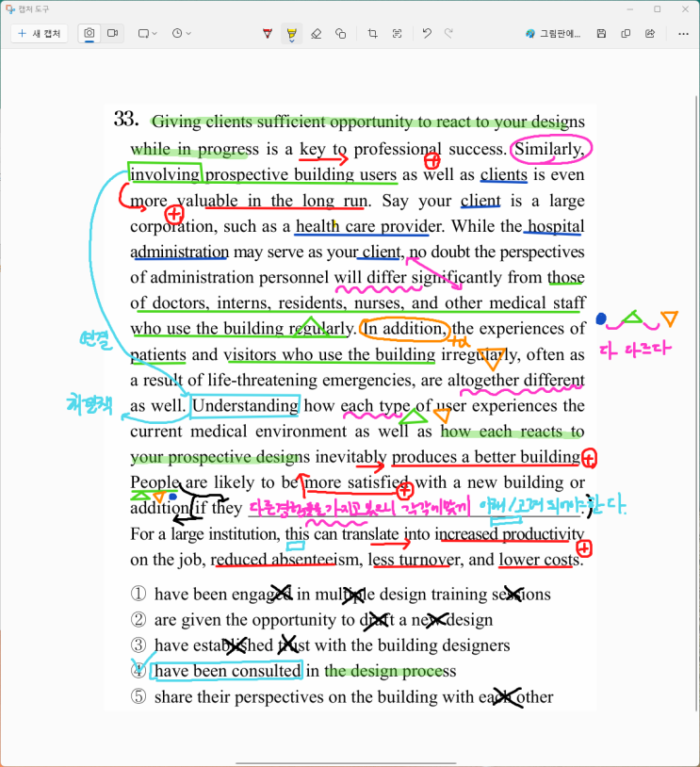Run the text actions scan tool
Image resolution: width=700 pixels, height=767 pixels.
[398, 33]
